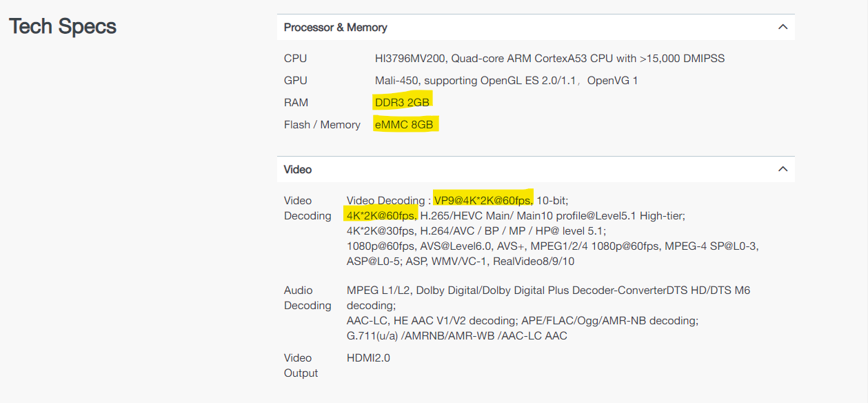Click the H.265/HEVC Main10 profile line

tap(516, 216)
